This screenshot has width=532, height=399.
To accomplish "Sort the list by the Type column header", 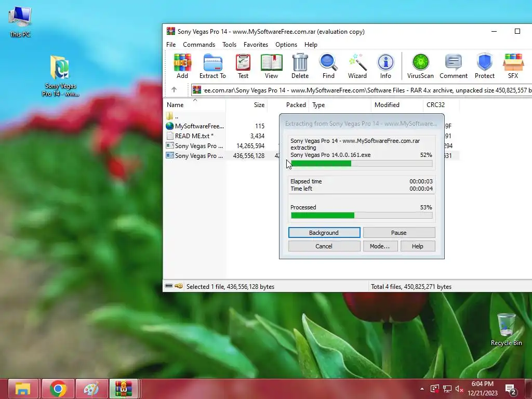I will pyautogui.click(x=340, y=105).
